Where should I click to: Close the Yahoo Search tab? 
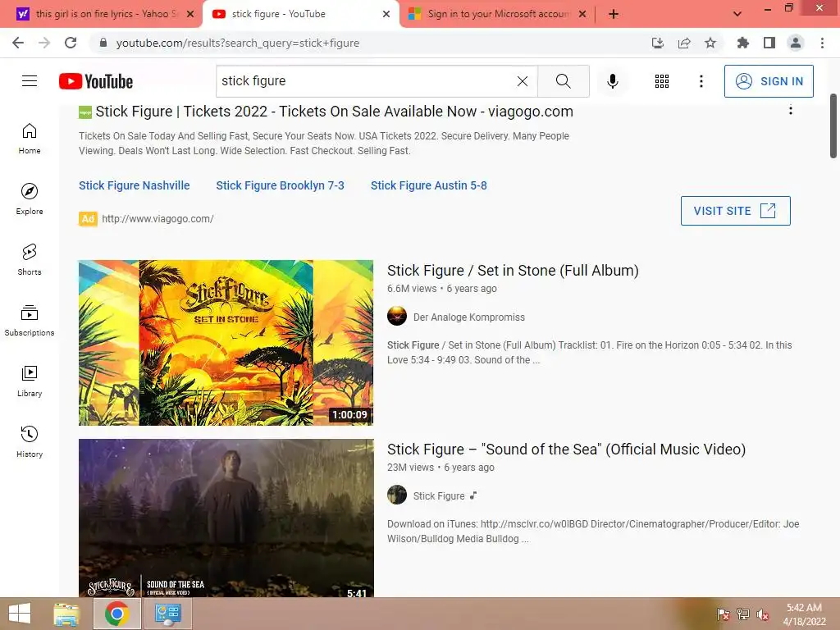pyautogui.click(x=189, y=14)
